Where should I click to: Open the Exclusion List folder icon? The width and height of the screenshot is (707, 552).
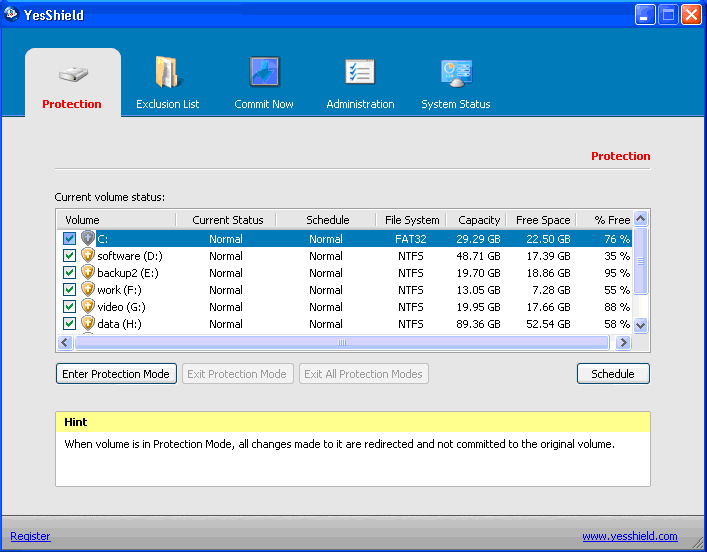click(x=168, y=72)
